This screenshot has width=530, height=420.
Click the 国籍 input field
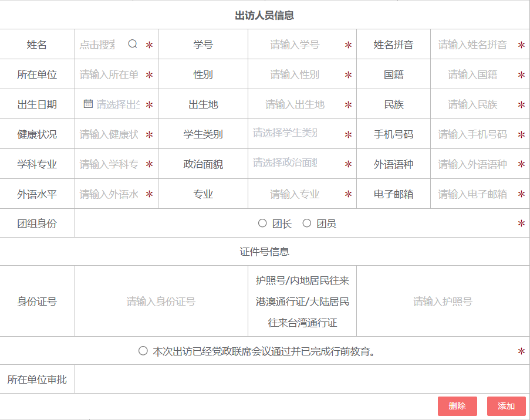click(472, 74)
